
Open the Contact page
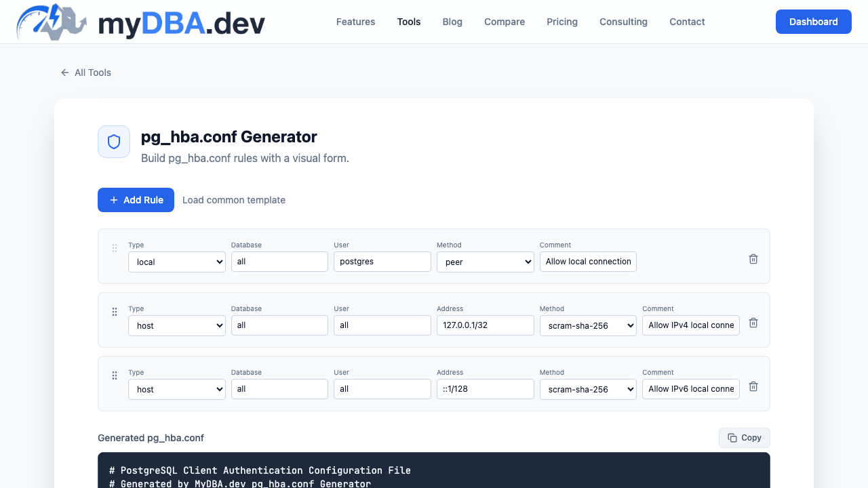click(687, 22)
